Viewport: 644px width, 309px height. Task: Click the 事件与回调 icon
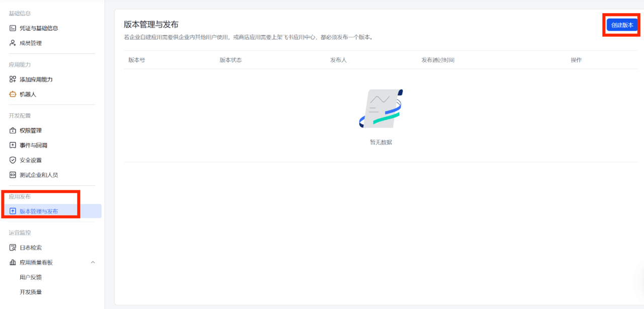coord(13,145)
